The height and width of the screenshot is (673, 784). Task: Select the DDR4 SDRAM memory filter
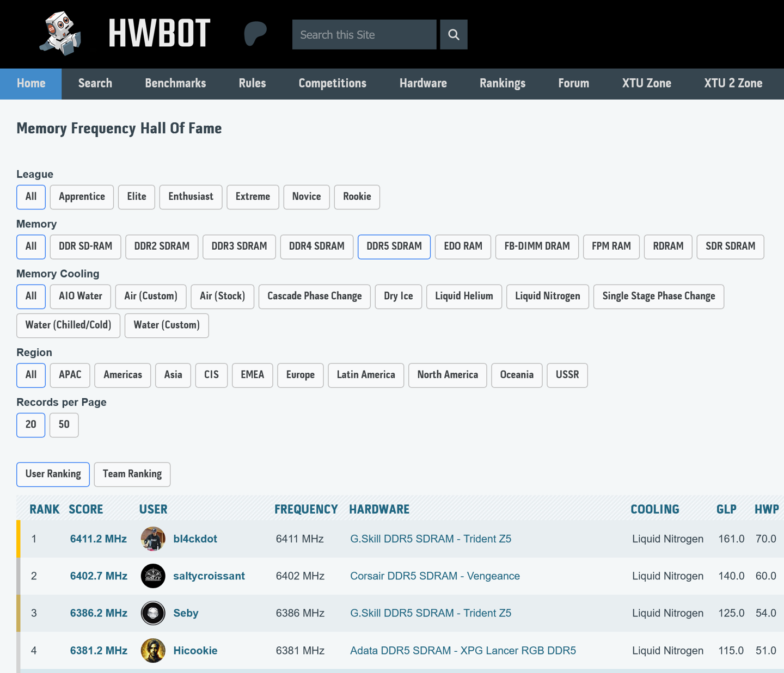(x=316, y=246)
